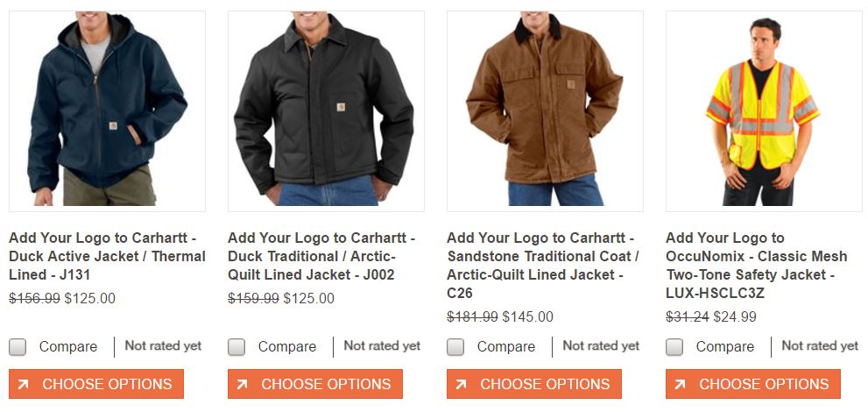Screen dimensions: 868x412
Task: Choose options for the $24.99 safety jacket
Action: (753, 384)
